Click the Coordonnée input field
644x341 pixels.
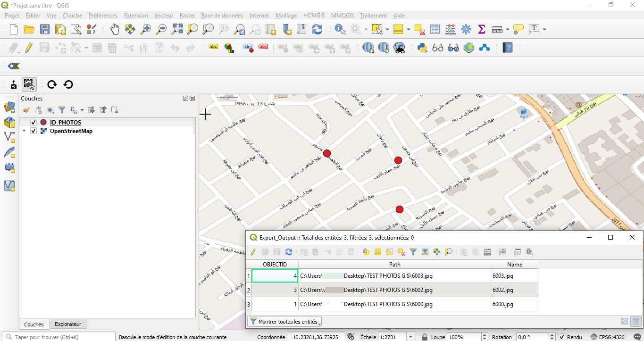(316, 337)
